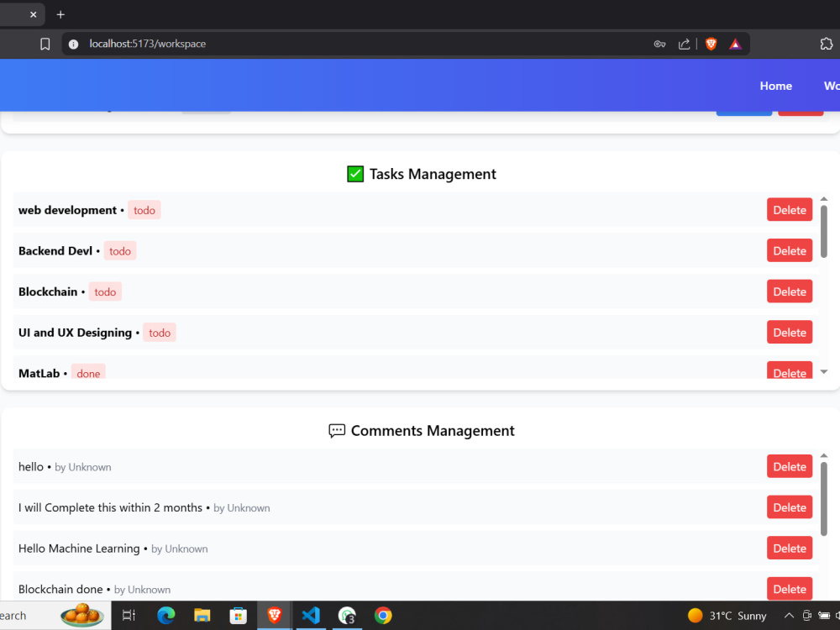Open Brave Shields lion icon
The width and height of the screenshot is (840, 630).
711,44
